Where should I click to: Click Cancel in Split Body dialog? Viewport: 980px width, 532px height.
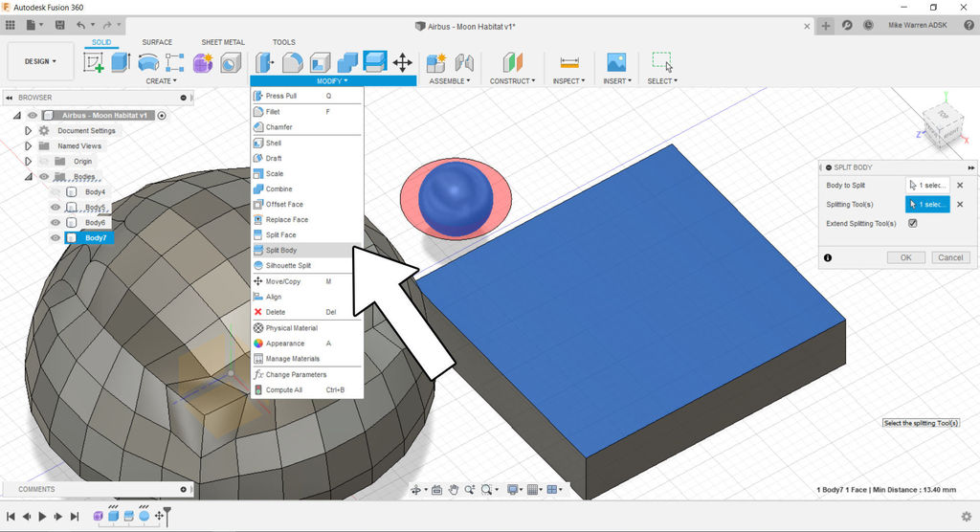click(x=950, y=257)
